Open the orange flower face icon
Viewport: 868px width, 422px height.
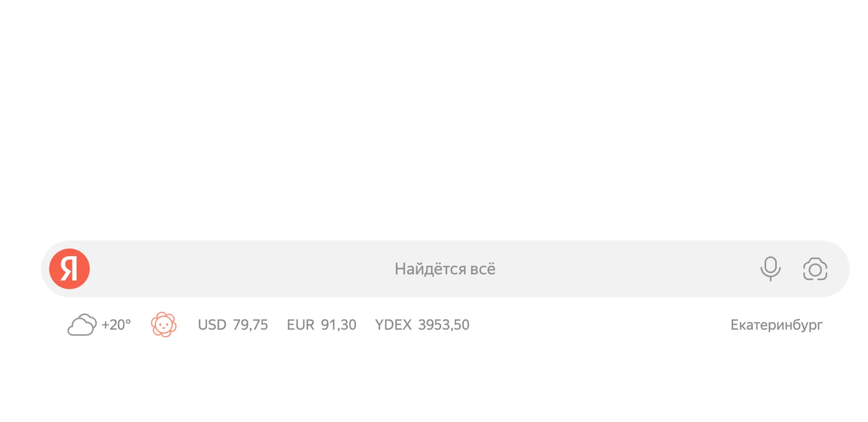164,325
